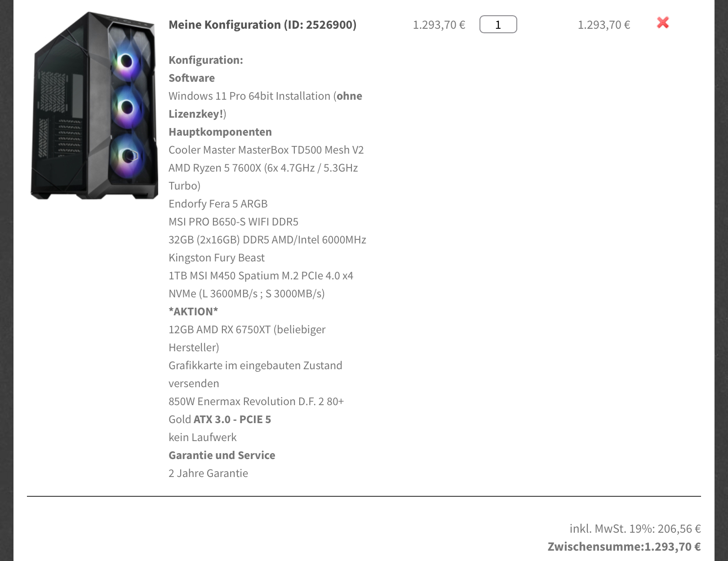Image resolution: width=728 pixels, height=561 pixels.
Task: Open Meine Konfiguration (ID: 2526900) title
Action: [x=262, y=25]
